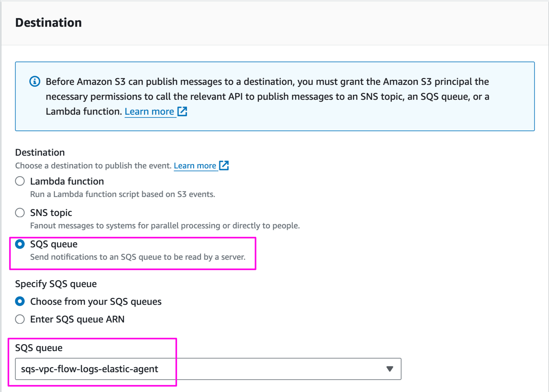Open Learn more about choosing a destination
Image resolution: width=549 pixels, height=392 pixels.
(x=195, y=165)
